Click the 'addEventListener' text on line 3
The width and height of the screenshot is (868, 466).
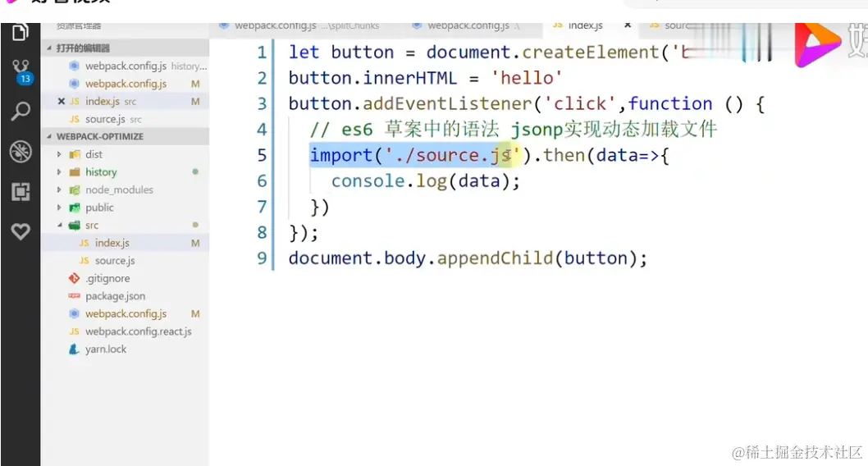[x=447, y=104]
